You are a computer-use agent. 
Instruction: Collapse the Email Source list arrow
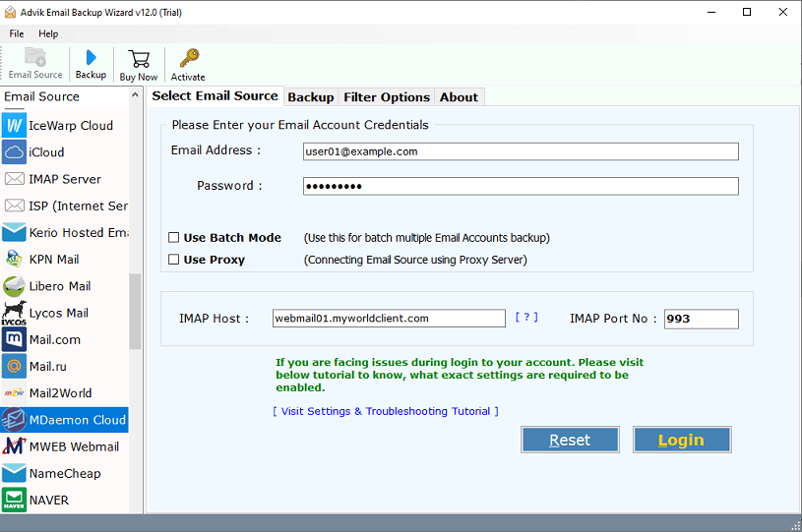coord(135,95)
